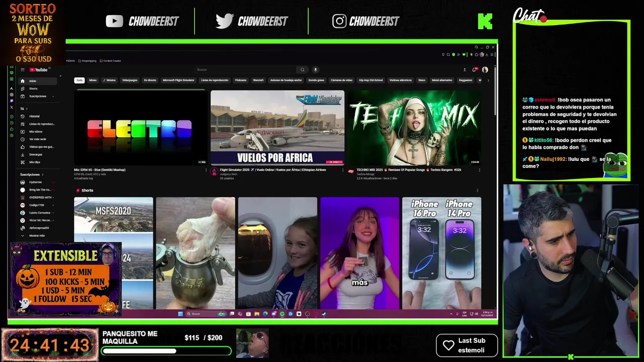
Task: Open Juegos y Tech channel avatar
Action: (x=214, y=171)
